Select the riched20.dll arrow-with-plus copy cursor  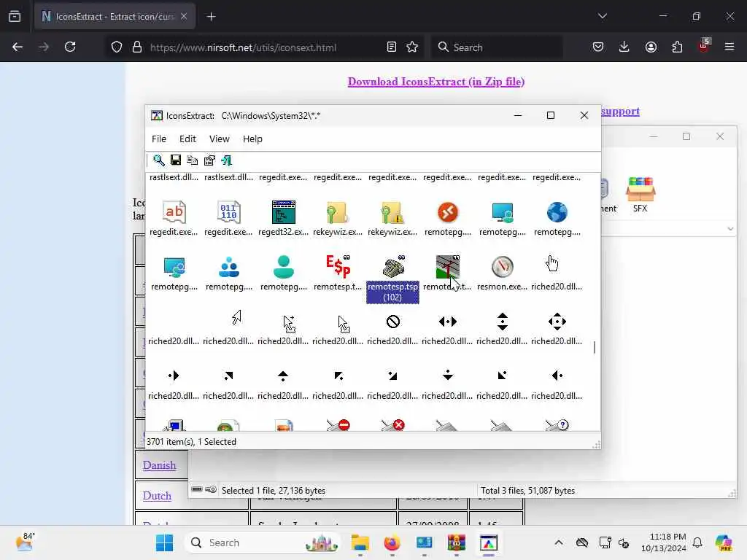coord(289,324)
